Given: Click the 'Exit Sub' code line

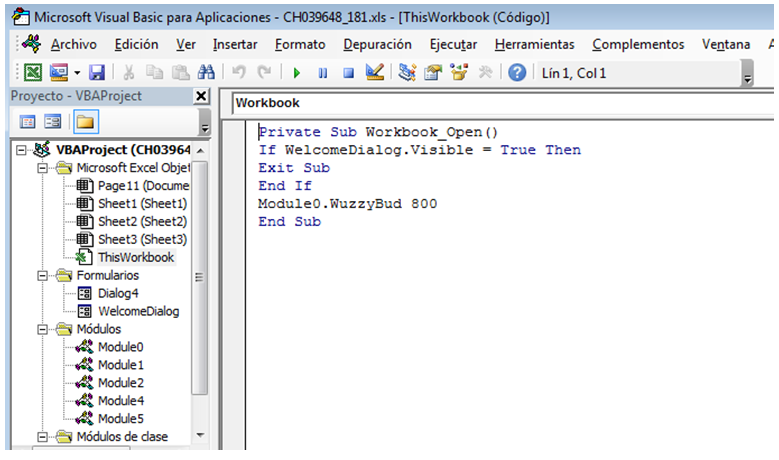Looking at the screenshot, I should (294, 168).
